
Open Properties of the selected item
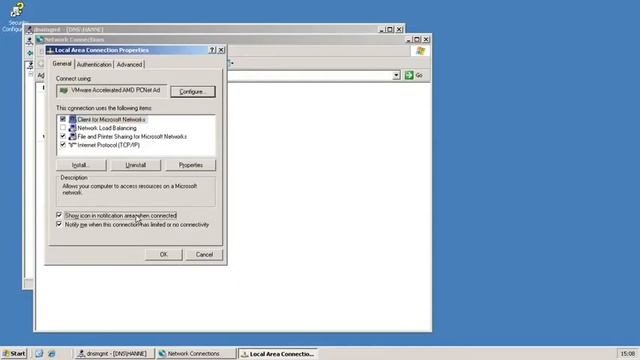coord(191,165)
